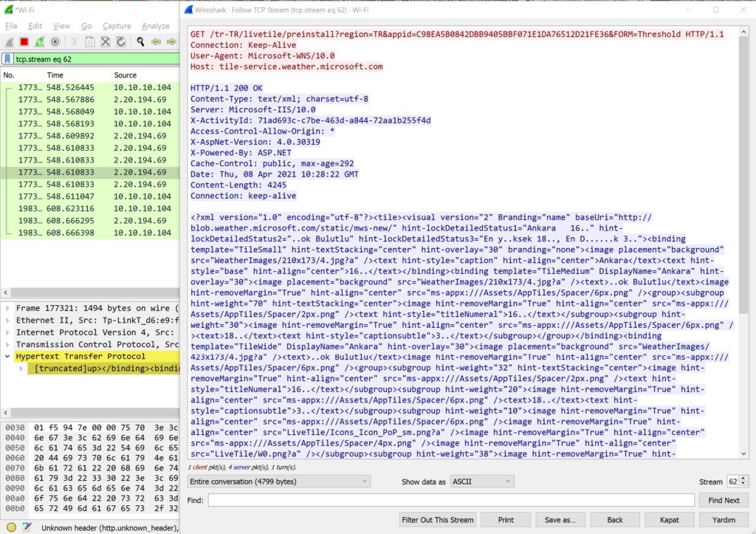Expand Transmission Control Protocol row
Viewport: 756px width, 534px height.
click(x=7, y=344)
